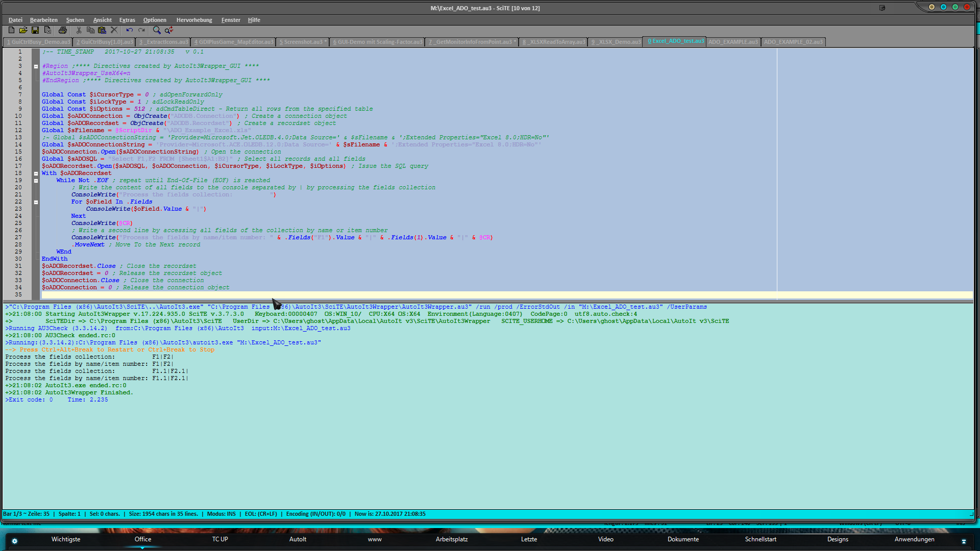The image size is (980, 551).
Task: Click the Office group in the bottom dock
Action: pyautogui.click(x=143, y=539)
